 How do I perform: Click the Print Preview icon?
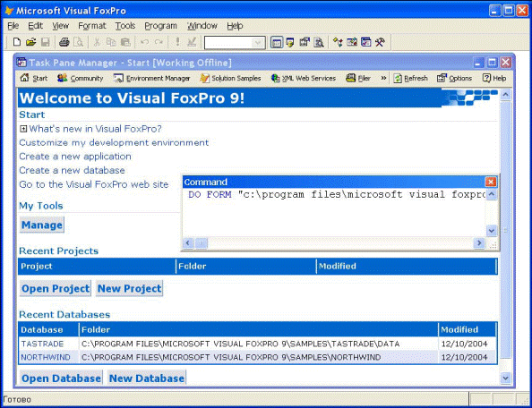tap(79, 42)
